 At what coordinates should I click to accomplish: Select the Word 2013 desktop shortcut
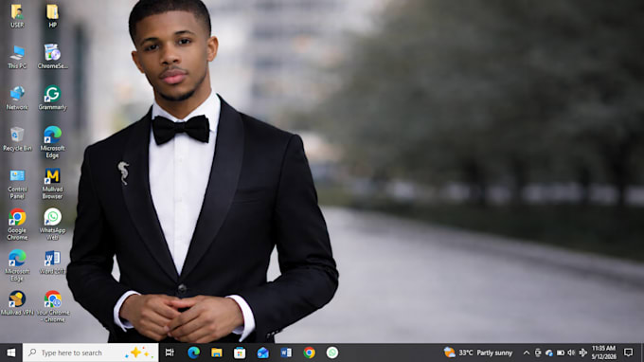pos(52,262)
